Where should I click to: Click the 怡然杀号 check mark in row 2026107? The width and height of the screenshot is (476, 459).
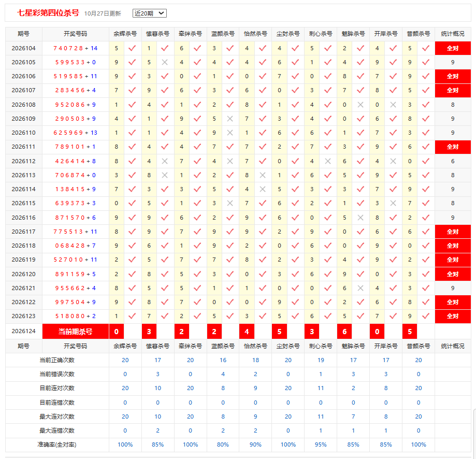[263, 90]
